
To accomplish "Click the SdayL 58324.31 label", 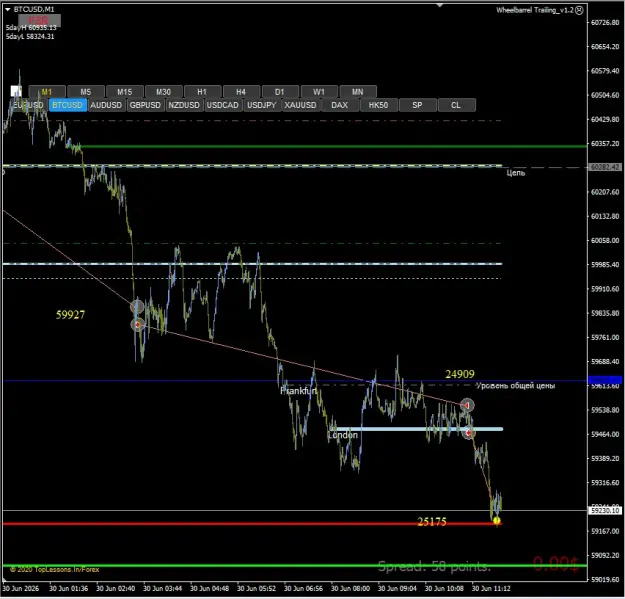I will pyautogui.click(x=30, y=36).
